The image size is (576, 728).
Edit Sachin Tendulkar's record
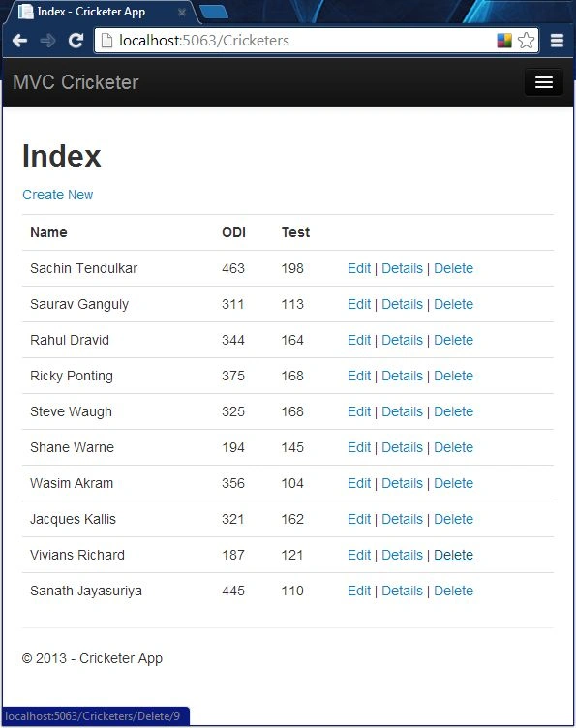[359, 268]
